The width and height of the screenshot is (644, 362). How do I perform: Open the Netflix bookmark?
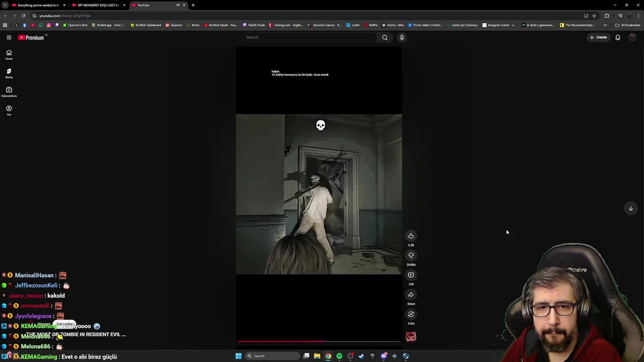(x=371, y=25)
